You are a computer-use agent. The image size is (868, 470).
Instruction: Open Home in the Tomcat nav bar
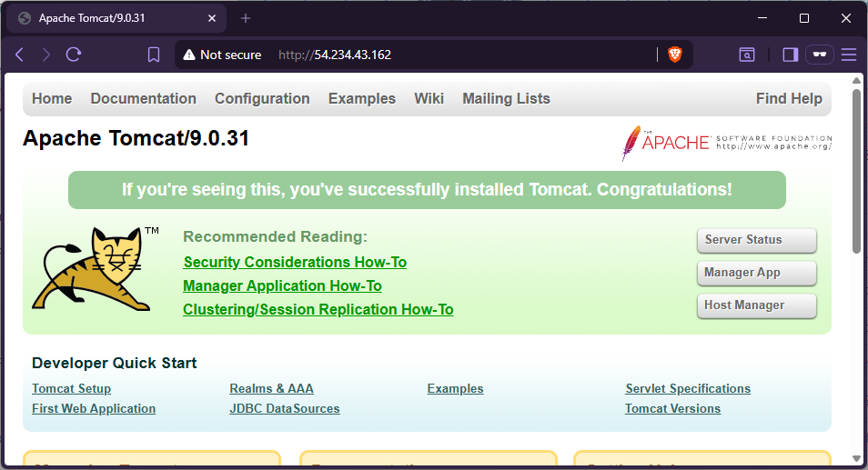click(52, 98)
